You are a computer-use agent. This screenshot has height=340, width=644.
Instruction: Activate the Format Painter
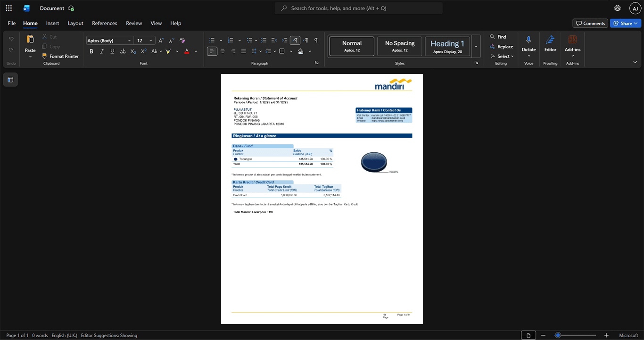[60, 56]
